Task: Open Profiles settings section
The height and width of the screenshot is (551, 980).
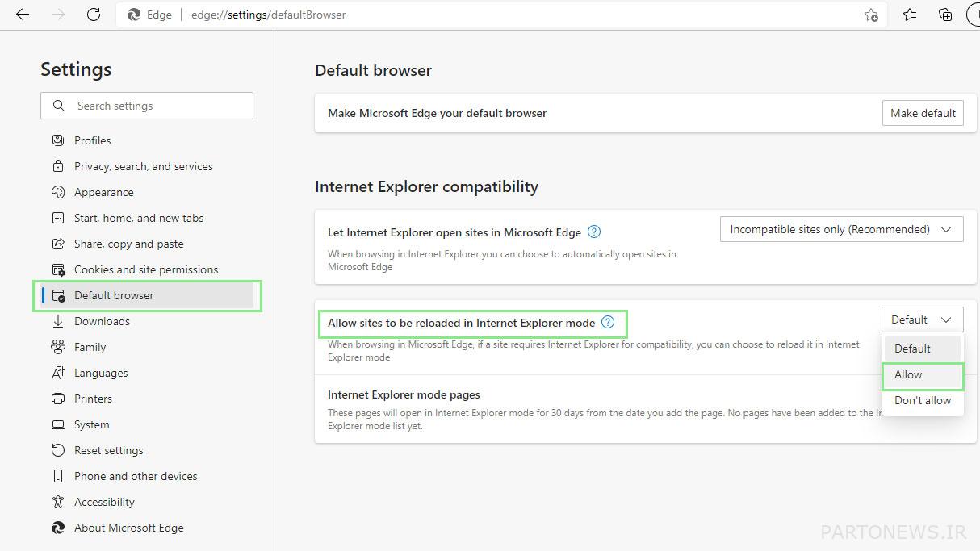Action: click(x=92, y=140)
